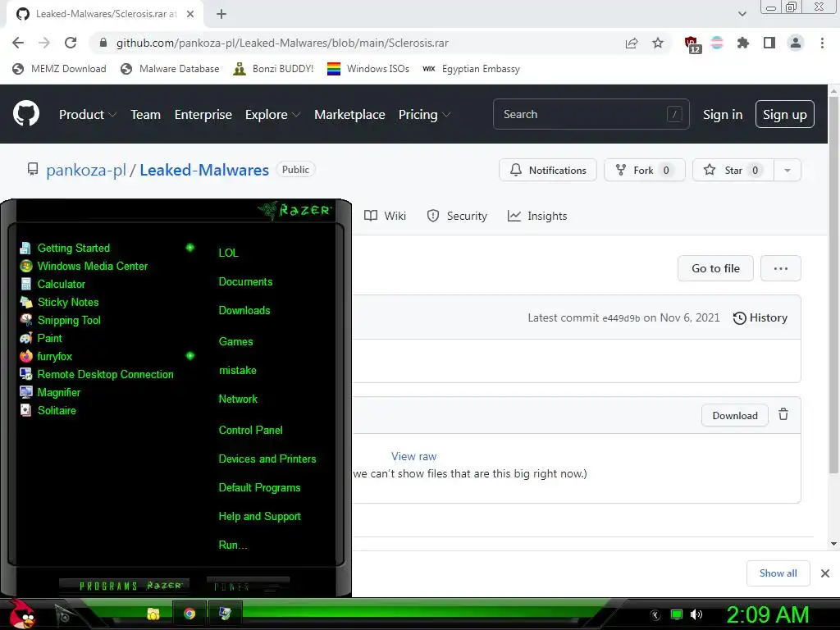Open Paint from the Start menu

pyautogui.click(x=49, y=338)
